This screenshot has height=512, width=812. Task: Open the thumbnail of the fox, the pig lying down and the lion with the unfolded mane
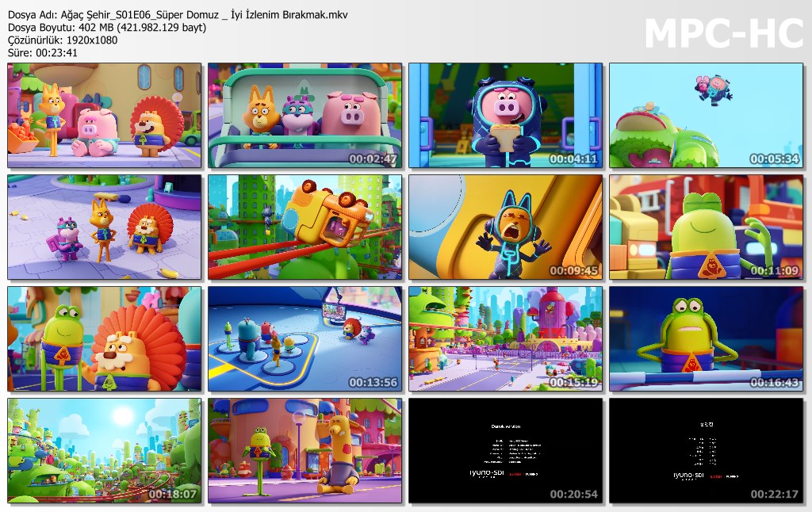coord(105,116)
